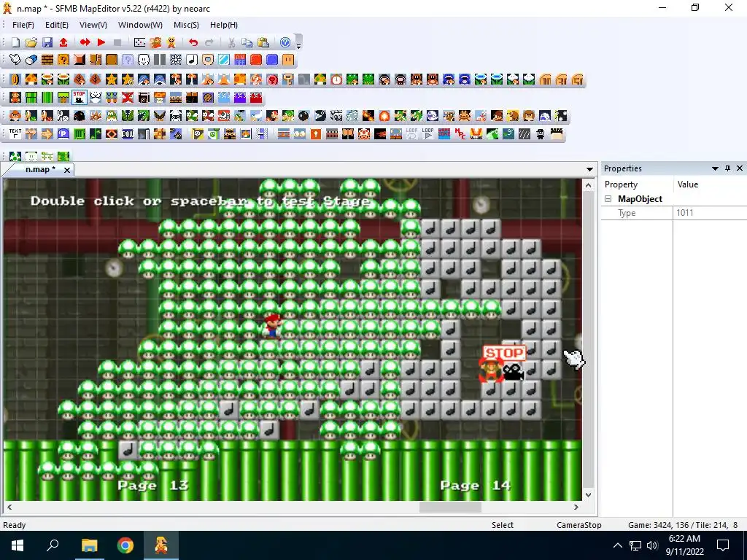Pick the Brick block tile
747x560 pixels.
(47, 60)
